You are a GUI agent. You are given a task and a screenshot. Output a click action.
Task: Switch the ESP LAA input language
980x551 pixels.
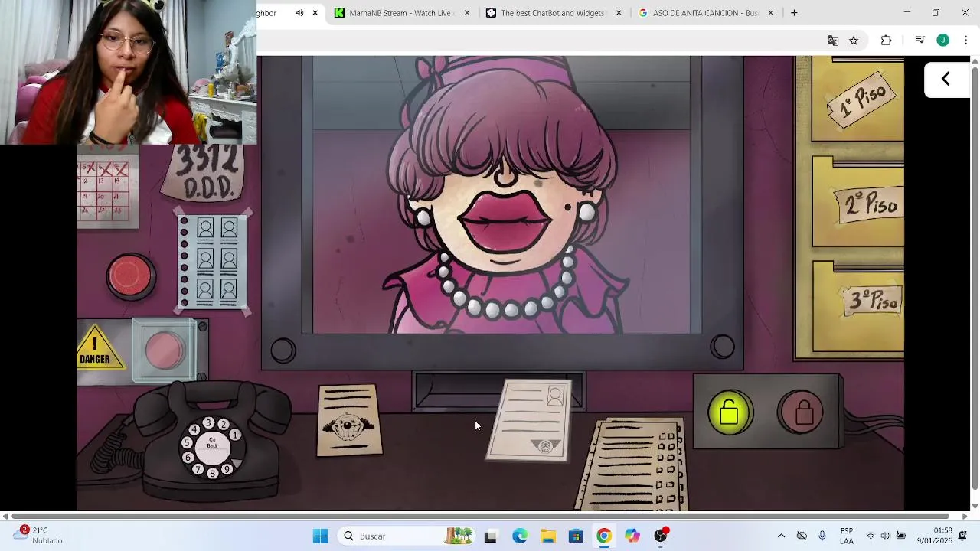pos(847,536)
